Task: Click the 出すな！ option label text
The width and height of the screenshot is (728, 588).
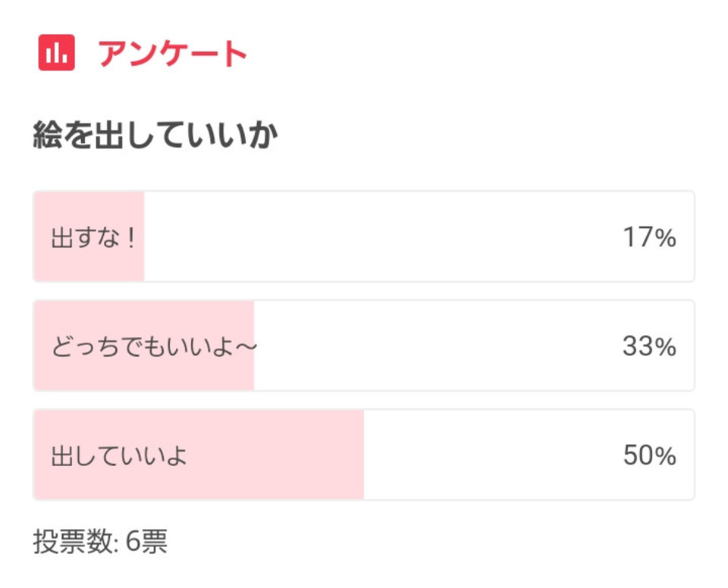Action: pos(93,238)
